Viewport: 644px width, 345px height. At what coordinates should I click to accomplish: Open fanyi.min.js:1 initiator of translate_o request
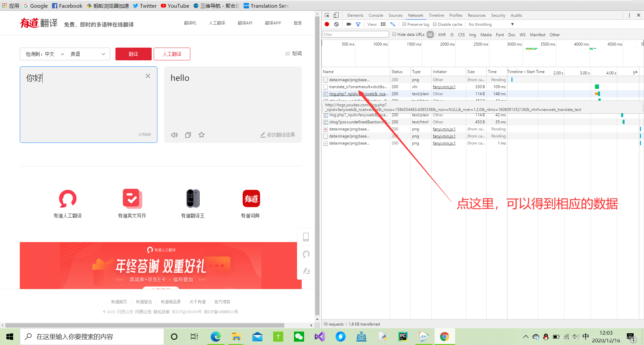tap(444, 87)
